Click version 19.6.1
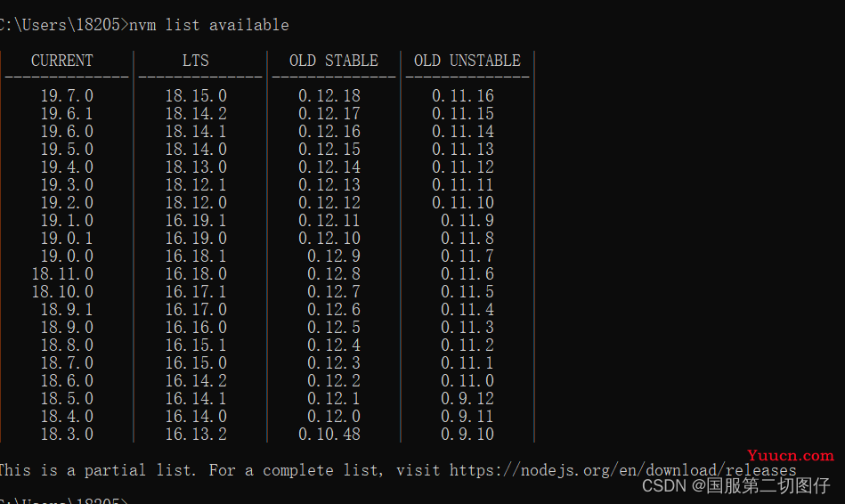The width and height of the screenshot is (845, 504). point(67,114)
